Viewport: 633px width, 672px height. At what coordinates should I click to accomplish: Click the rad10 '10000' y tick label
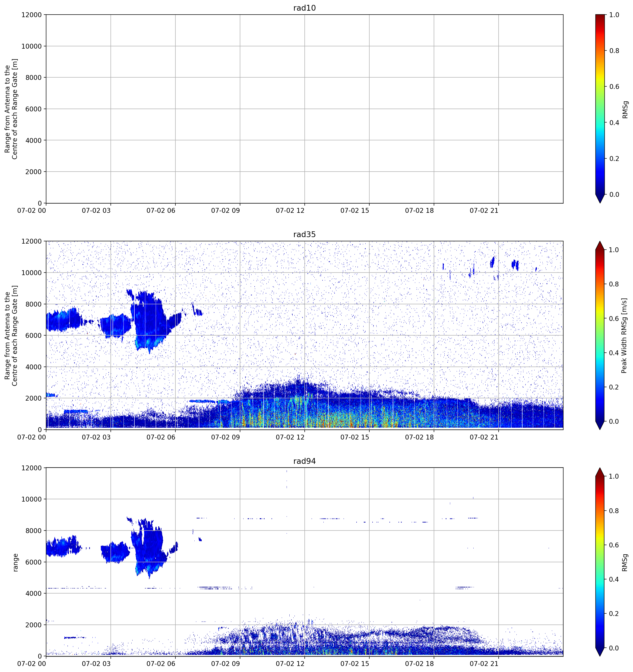click(32, 46)
